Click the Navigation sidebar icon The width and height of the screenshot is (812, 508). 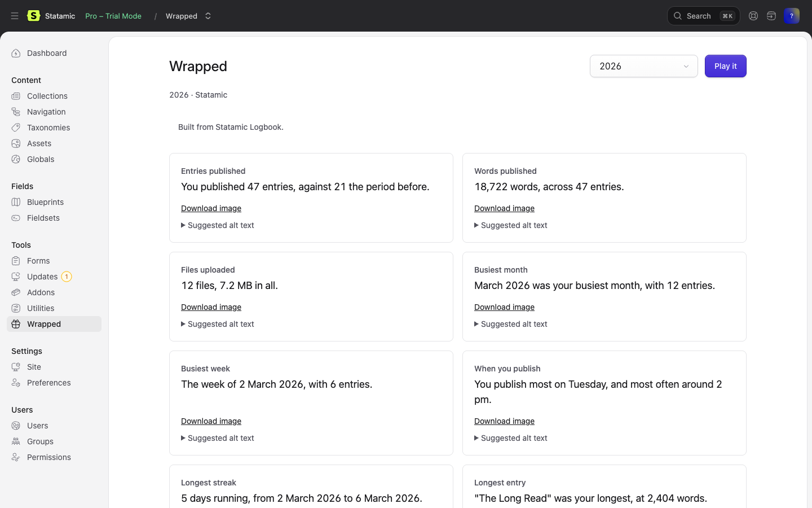[16, 112]
